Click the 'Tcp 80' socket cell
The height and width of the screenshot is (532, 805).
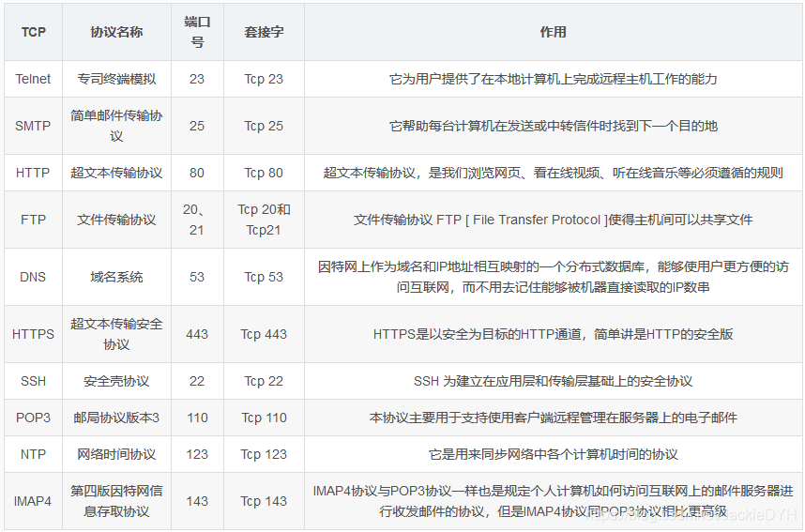click(264, 173)
